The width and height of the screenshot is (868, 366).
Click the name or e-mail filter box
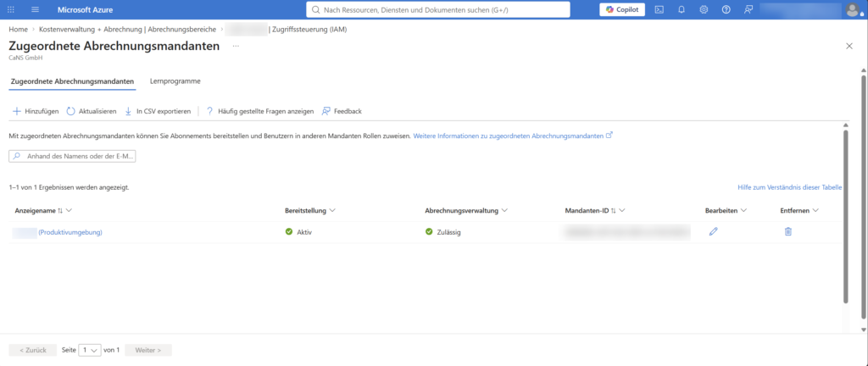pos(73,157)
